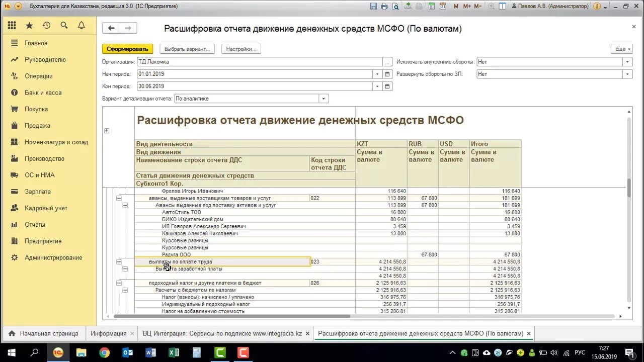
Task: Open Развернуть обороты по ЗП dropdown
Action: tap(627, 74)
